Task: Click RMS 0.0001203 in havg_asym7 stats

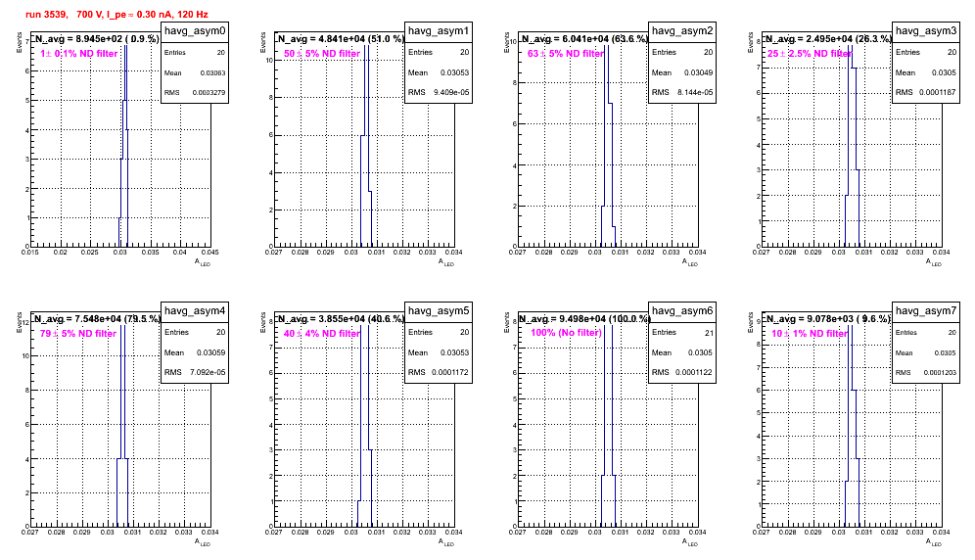Action: 926,372
